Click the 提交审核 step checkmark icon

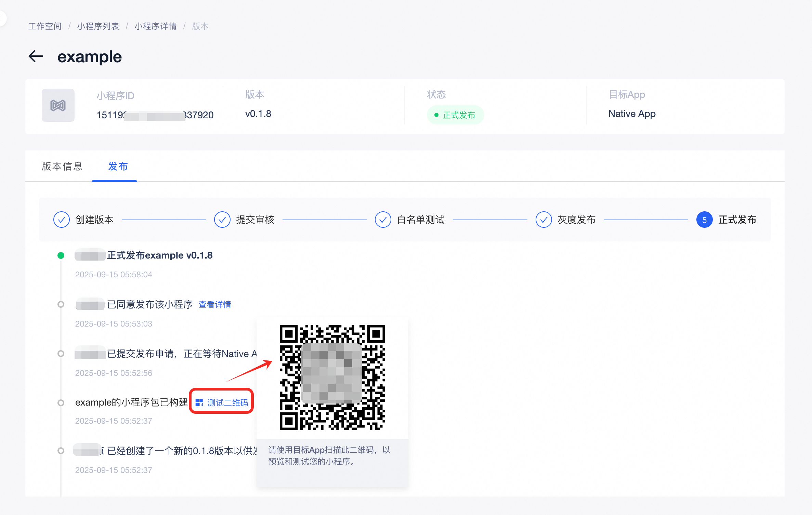(222, 220)
